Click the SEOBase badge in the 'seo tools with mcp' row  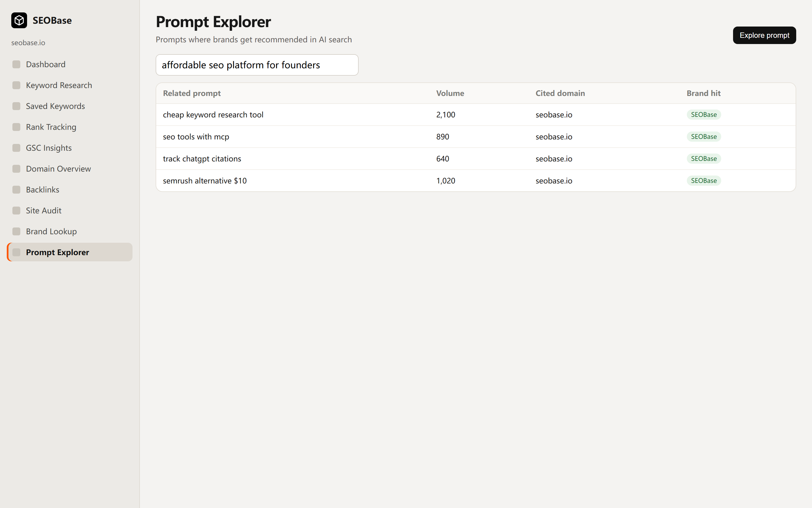704,137
